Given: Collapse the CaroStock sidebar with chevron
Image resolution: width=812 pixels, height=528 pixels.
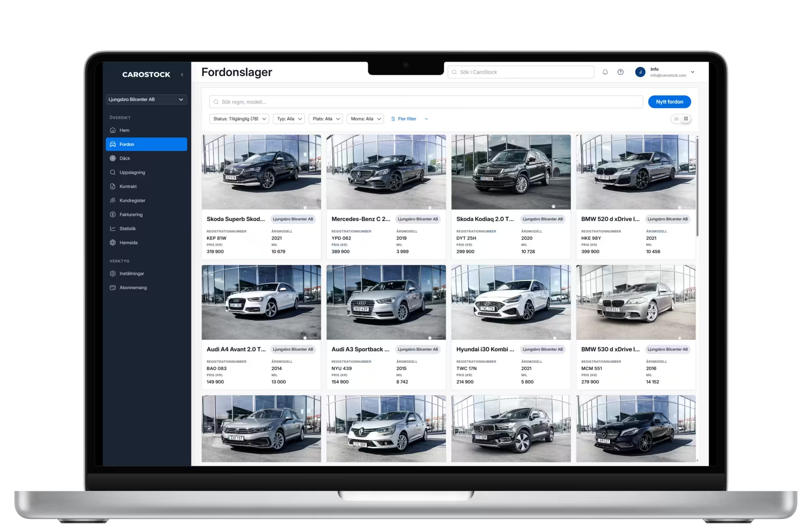Looking at the screenshot, I should click(182, 74).
